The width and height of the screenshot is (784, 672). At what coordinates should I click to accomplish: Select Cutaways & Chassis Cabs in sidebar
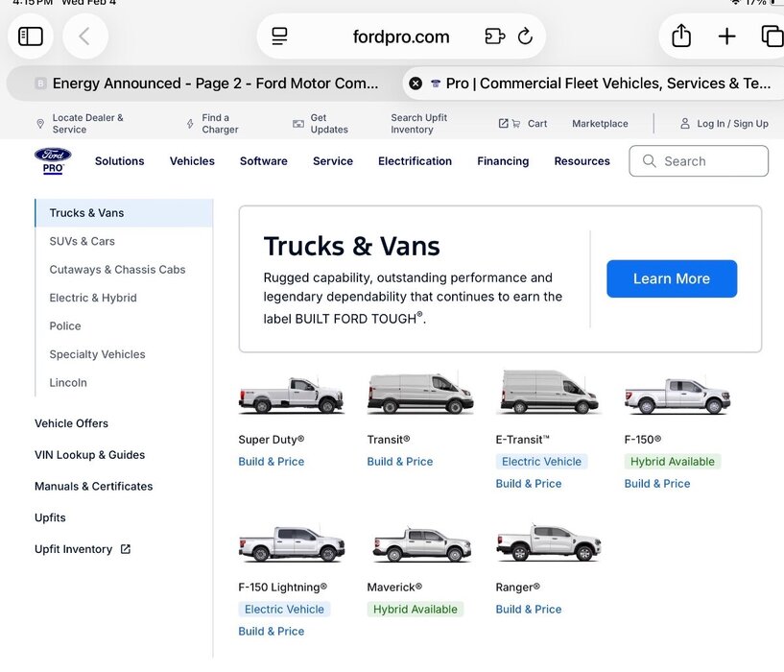(117, 270)
